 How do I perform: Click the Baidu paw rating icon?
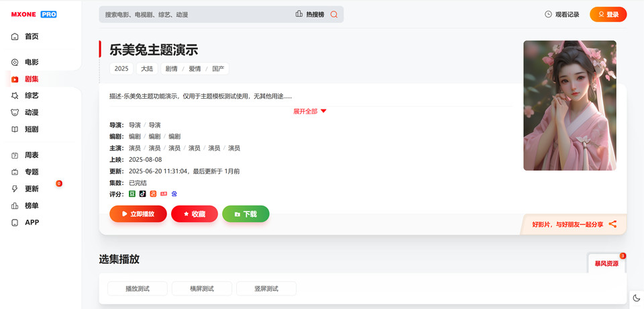(x=174, y=194)
